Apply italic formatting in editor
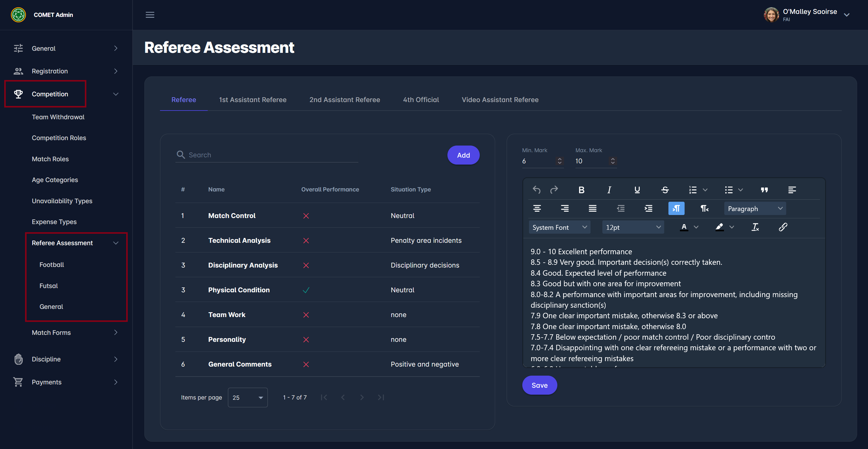Image resolution: width=868 pixels, height=449 pixels. pyautogui.click(x=609, y=190)
